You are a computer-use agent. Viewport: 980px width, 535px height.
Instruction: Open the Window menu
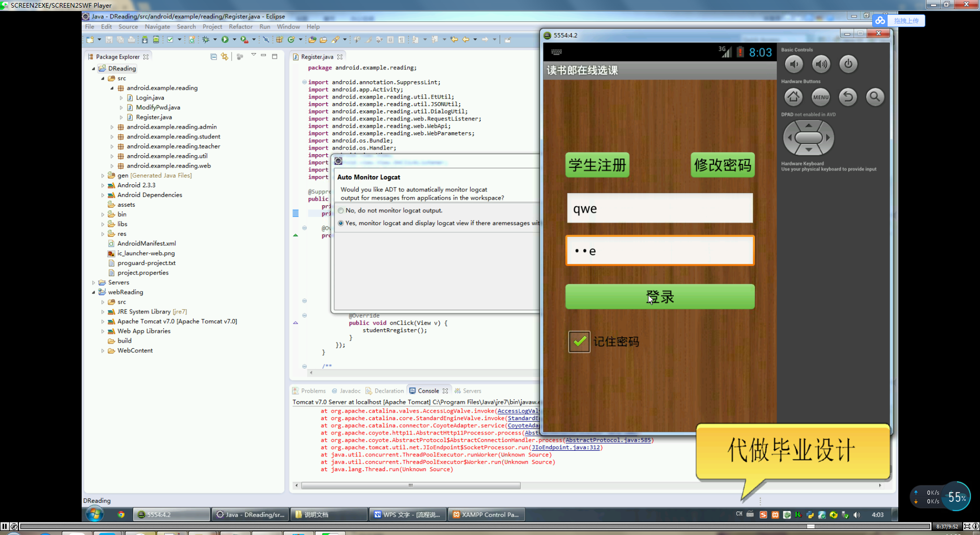pos(288,27)
